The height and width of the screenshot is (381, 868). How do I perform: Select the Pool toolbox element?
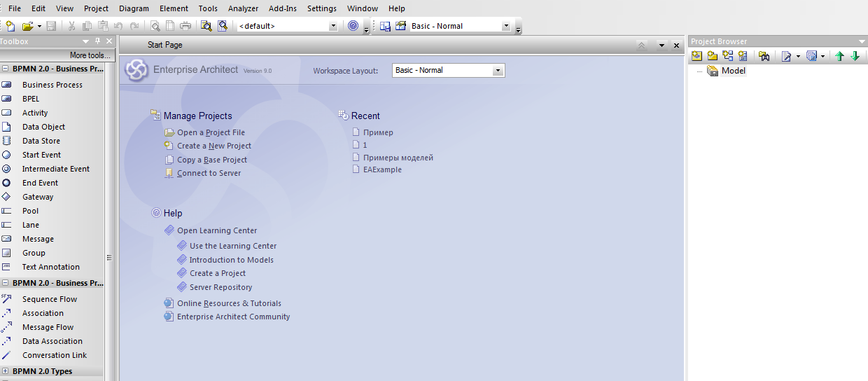(x=30, y=211)
